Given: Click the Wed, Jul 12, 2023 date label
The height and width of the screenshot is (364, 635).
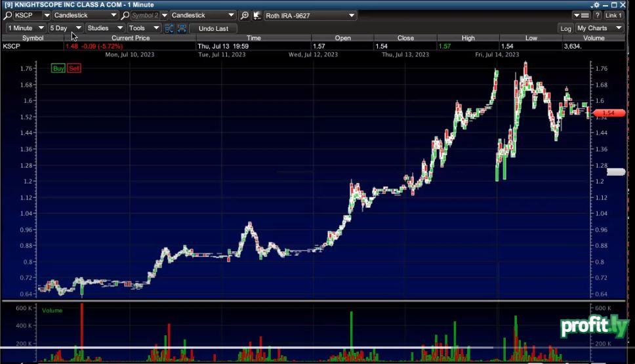Looking at the screenshot, I should pos(313,54).
